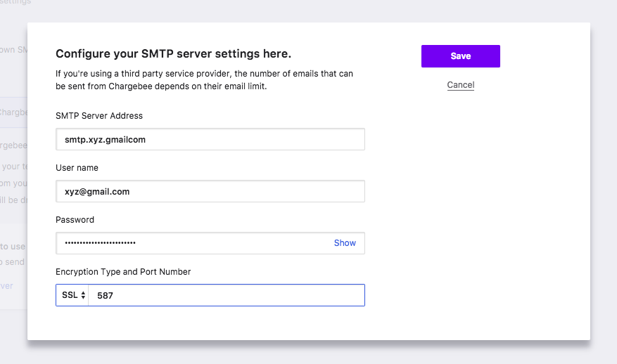Click 'Encryption Type and Port Number' label
The width and height of the screenshot is (617, 364).
(x=123, y=272)
